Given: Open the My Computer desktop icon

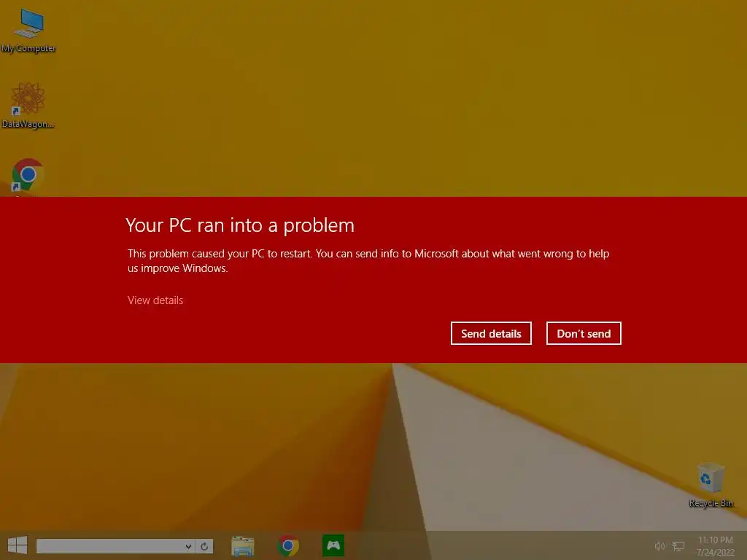Looking at the screenshot, I should [x=28, y=31].
